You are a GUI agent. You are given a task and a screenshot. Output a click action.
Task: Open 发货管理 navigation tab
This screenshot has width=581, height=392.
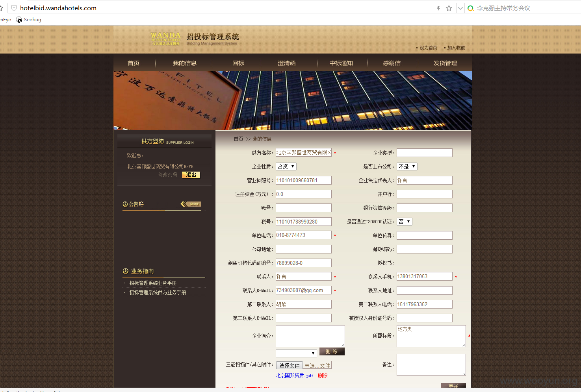(x=445, y=63)
